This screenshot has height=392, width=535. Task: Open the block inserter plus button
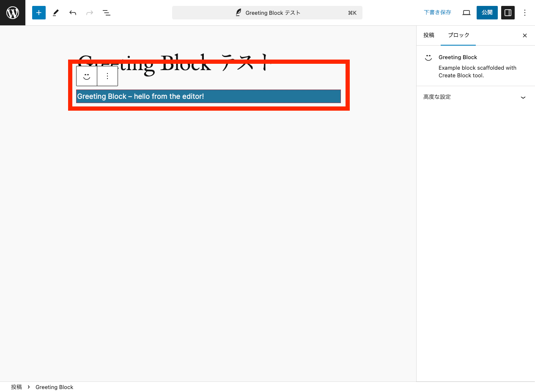[x=39, y=13]
